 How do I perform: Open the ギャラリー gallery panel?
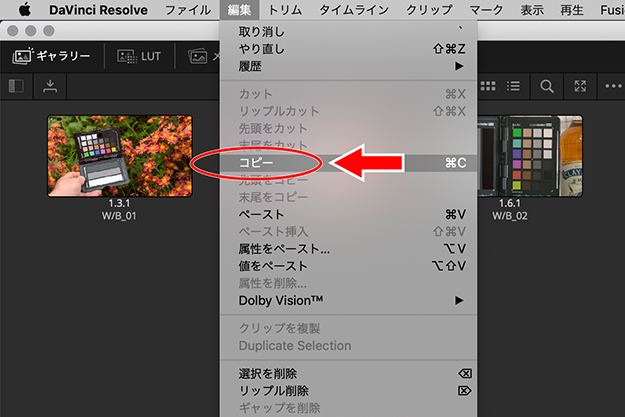pyautogui.click(x=51, y=56)
